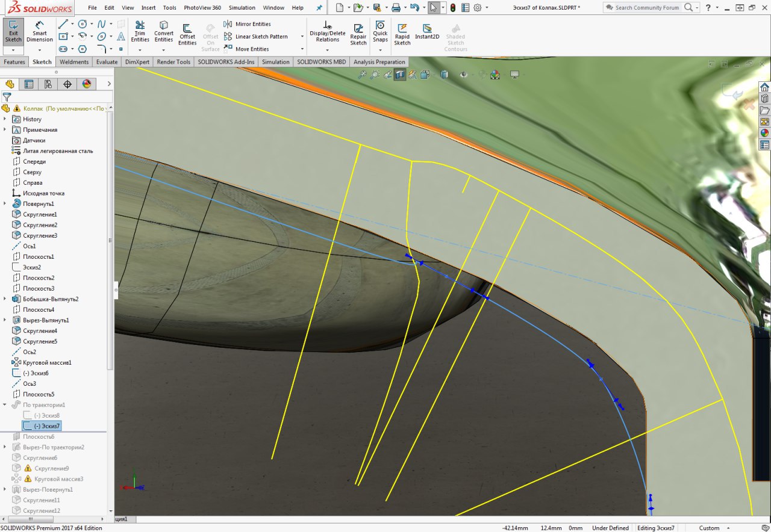Expand the History folder
Viewport: 771px width, 532px height.
pyautogui.click(x=5, y=119)
